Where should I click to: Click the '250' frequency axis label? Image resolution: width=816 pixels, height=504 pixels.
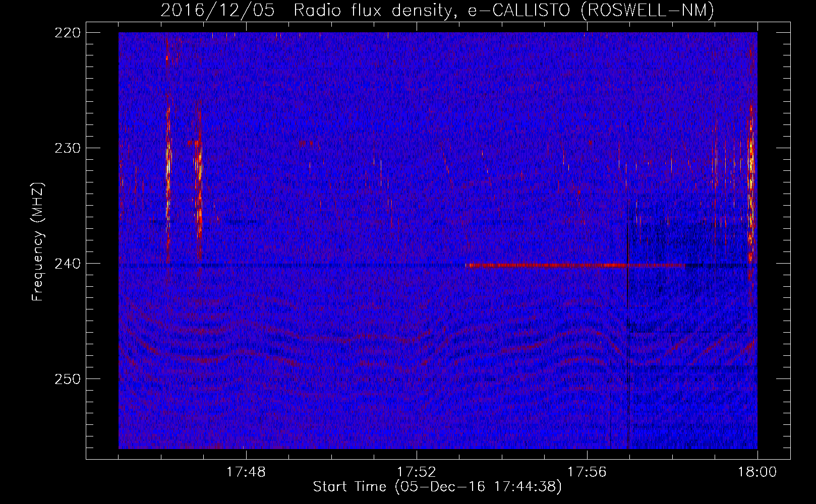[x=68, y=379]
